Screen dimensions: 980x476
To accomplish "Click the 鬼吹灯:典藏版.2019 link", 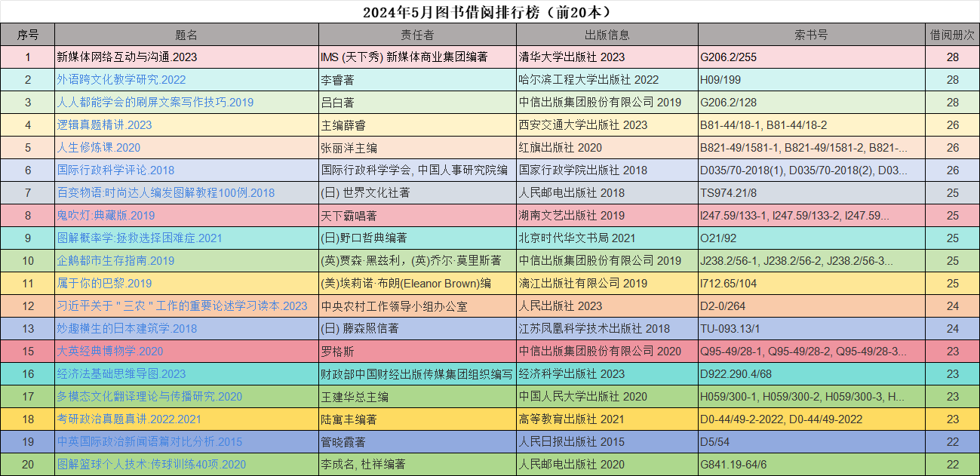I will 106,216.
